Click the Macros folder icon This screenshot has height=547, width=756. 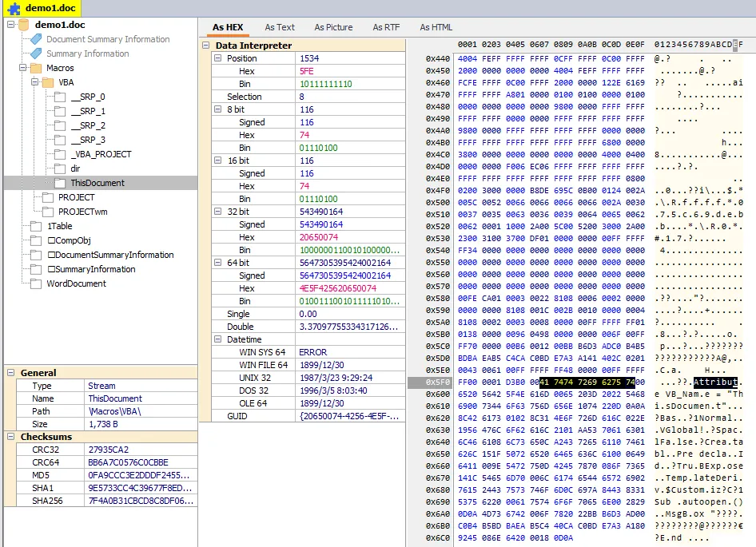coord(36,68)
